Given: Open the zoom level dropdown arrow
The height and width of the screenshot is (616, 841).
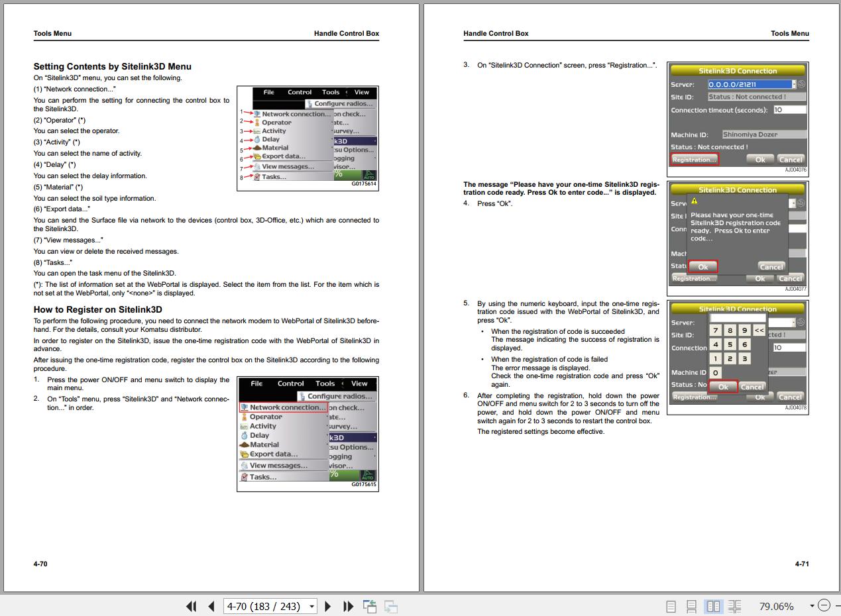Looking at the screenshot, I should point(812,605).
